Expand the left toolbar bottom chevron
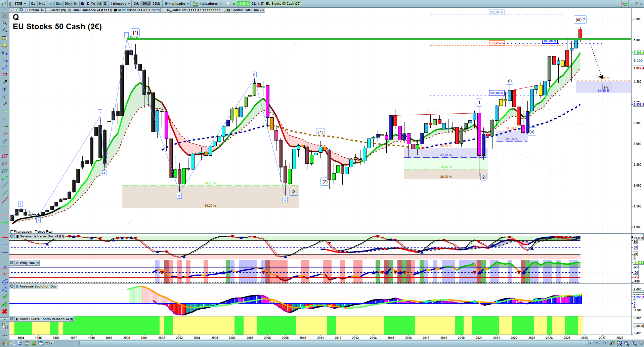The image size is (644, 347). [5, 319]
